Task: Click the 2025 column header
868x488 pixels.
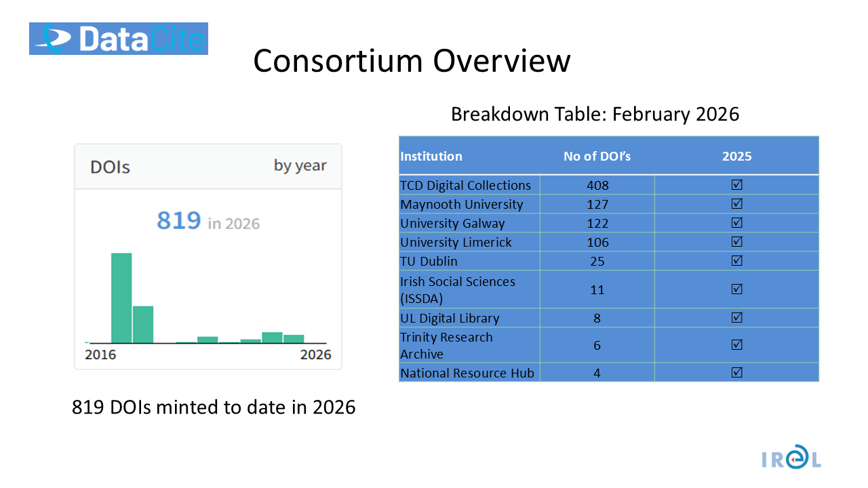Action: point(737,156)
